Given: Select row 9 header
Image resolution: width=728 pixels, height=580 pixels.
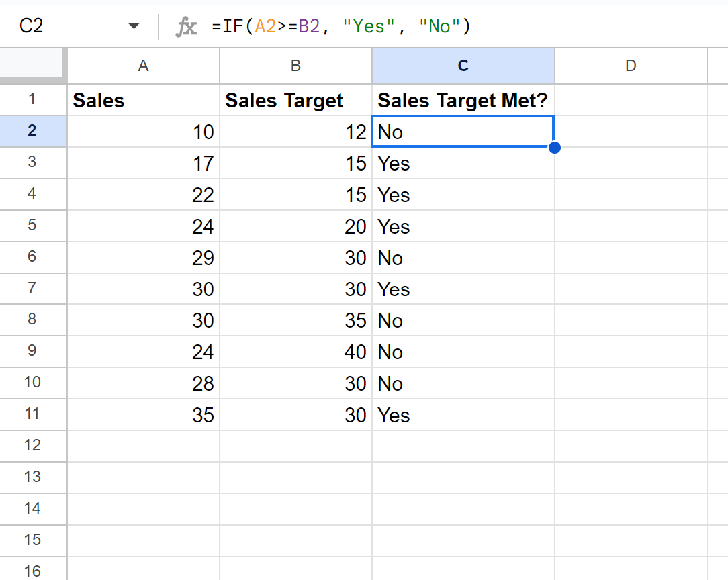Looking at the screenshot, I should (x=34, y=352).
